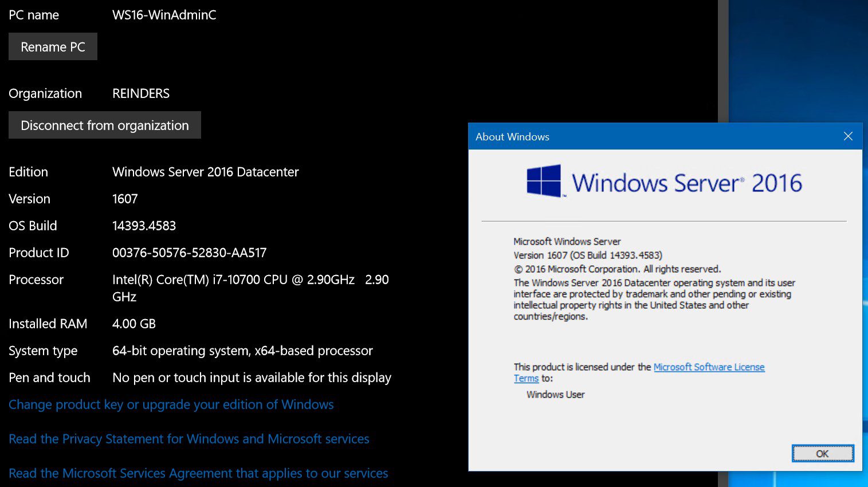Click the Product ID value 00376-50576-52830-AA517

190,253
